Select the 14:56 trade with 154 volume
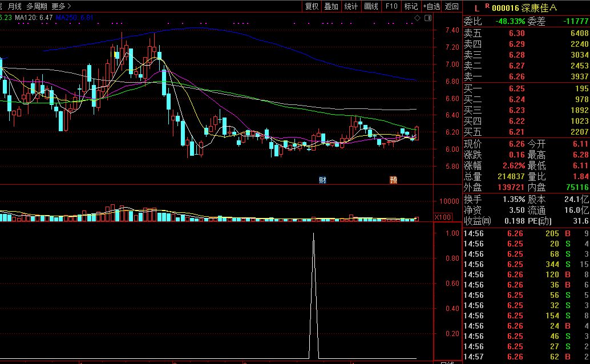The height and width of the screenshot is (364, 590). tap(526, 316)
